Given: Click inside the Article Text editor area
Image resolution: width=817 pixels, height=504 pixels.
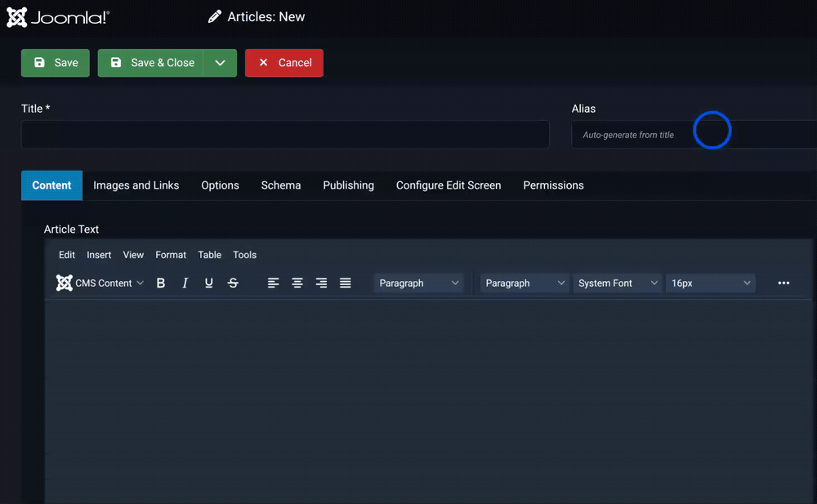Looking at the screenshot, I should coord(431,401).
